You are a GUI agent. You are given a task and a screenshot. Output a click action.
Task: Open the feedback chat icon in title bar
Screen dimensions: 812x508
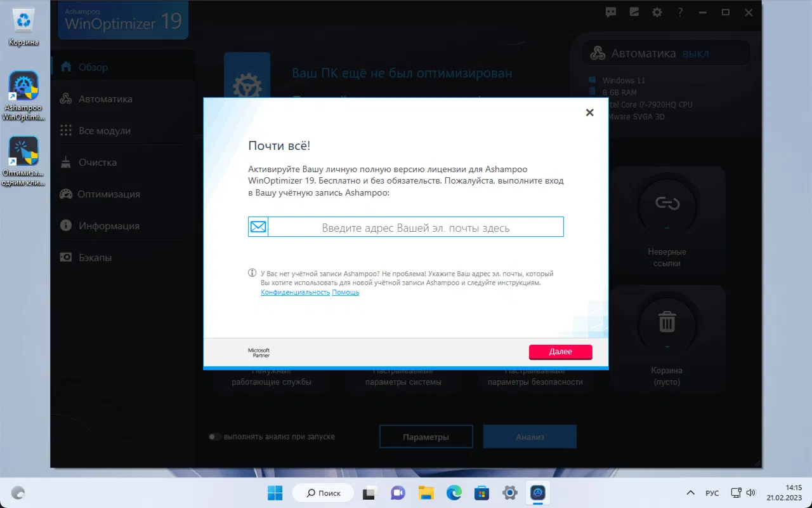[611, 12]
